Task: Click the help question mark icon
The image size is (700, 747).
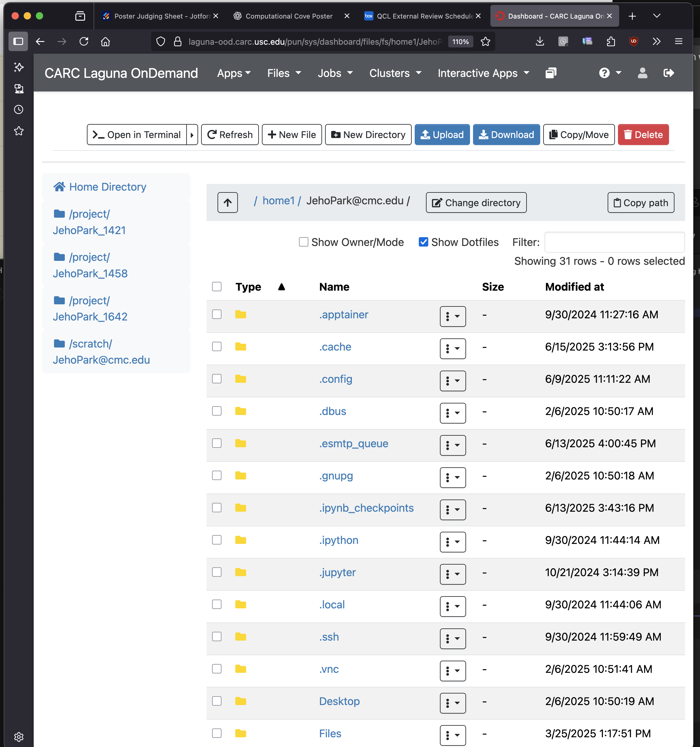Action: click(604, 73)
